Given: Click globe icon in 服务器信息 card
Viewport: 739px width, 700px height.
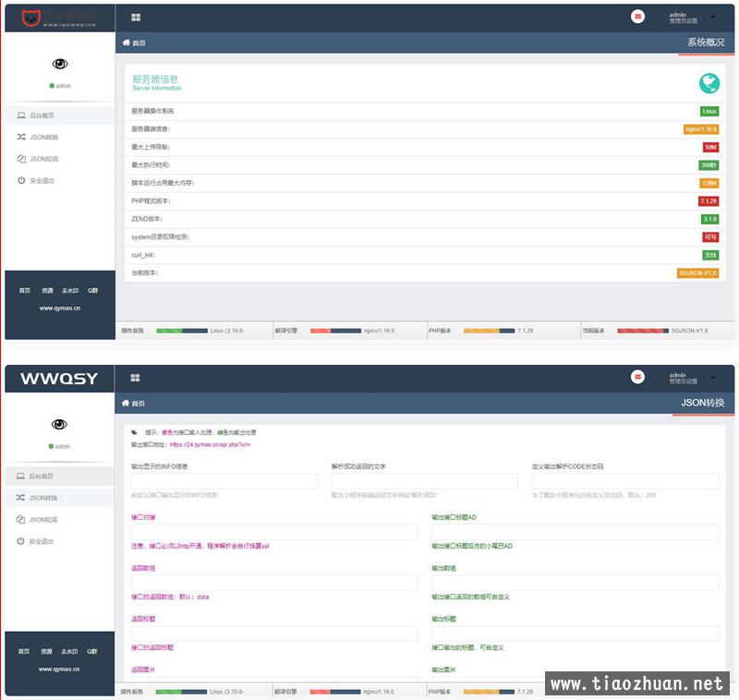Looking at the screenshot, I should [709, 84].
